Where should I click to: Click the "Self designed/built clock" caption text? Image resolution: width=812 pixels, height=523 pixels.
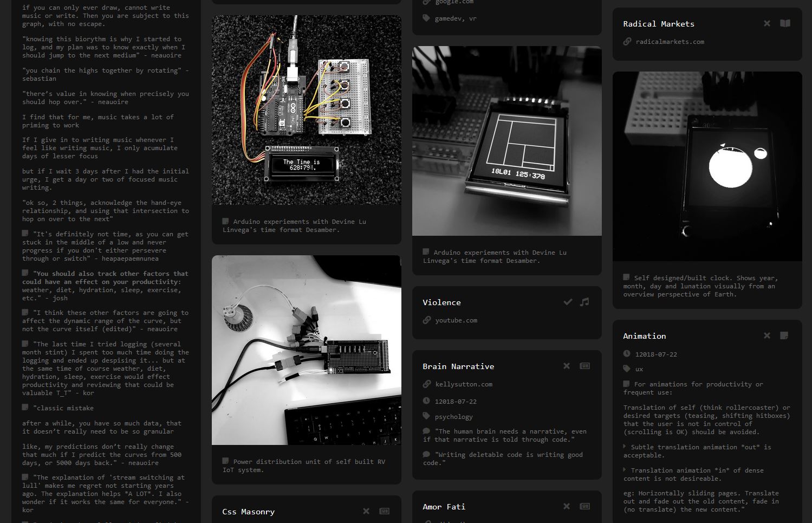point(700,286)
